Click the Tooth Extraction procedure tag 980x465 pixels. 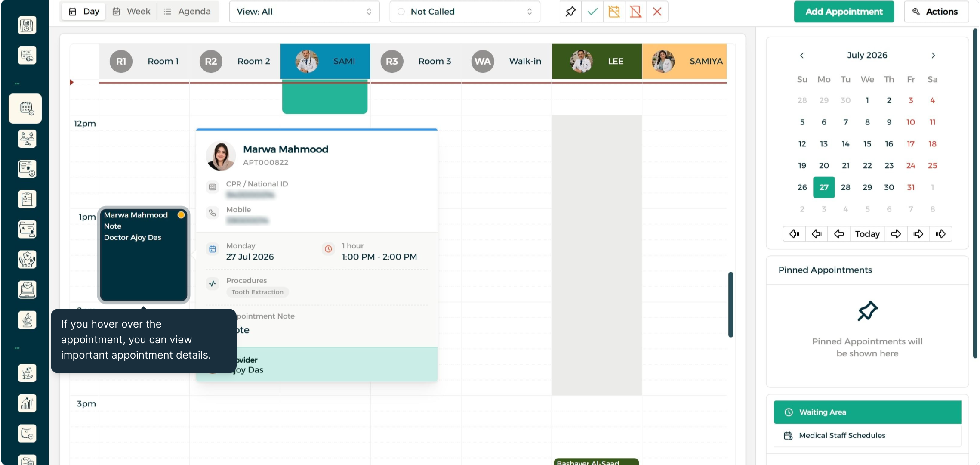[x=258, y=292]
